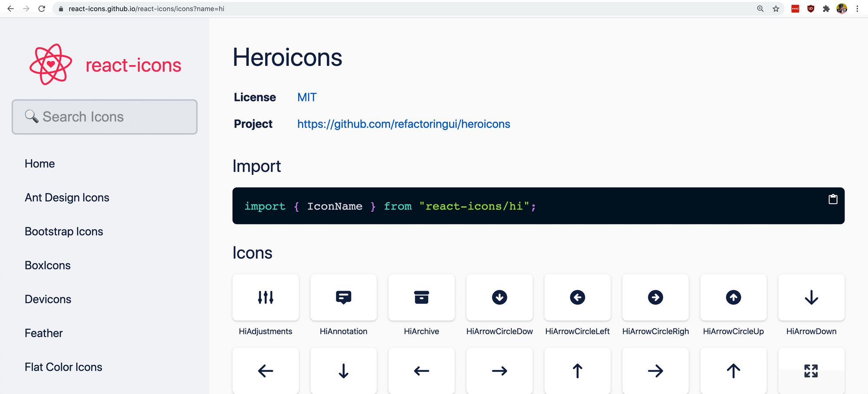View site info via the lock icon
Screen dimensions: 868x394
click(61, 9)
